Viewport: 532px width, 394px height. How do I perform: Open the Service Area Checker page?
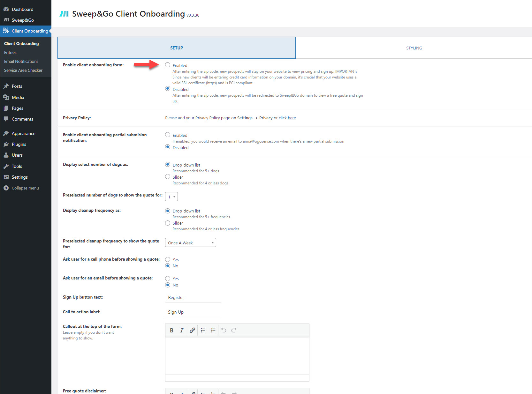tap(23, 71)
